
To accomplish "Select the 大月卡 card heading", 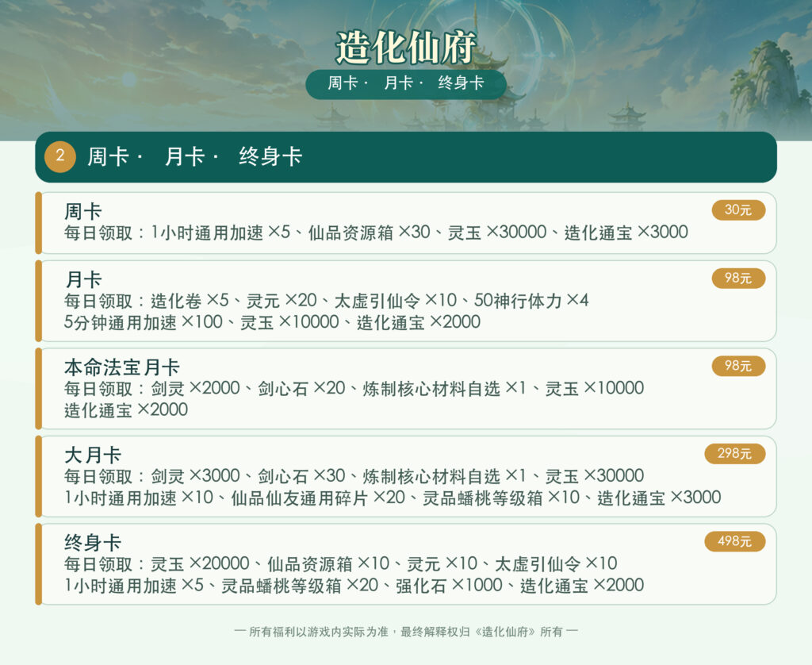I will point(93,455).
